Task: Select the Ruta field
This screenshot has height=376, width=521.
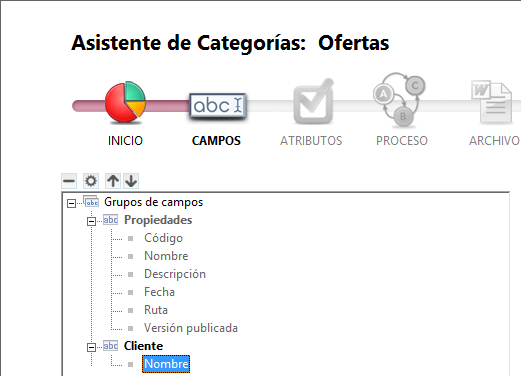Action: tap(156, 310)
